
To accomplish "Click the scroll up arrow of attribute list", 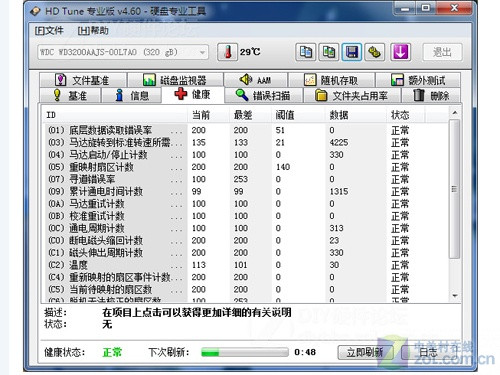I will (x=455, y=113).
